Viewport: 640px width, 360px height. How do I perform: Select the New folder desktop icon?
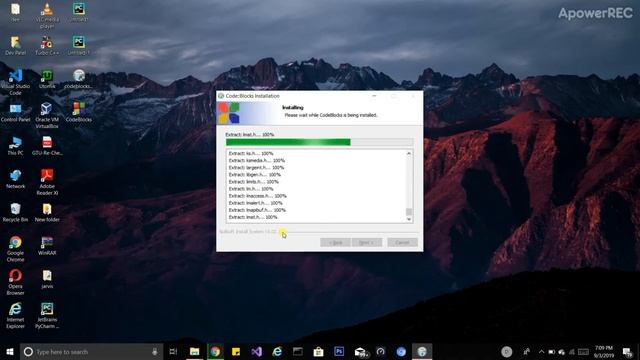(x=47, y=213)
